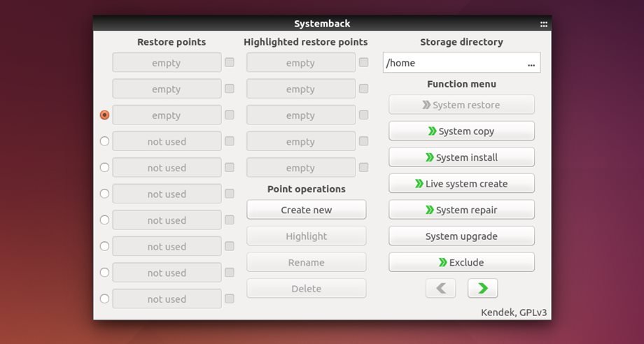Tick the checkbox beside the last restore point
Image resolution: width=644 pixels, height=344 pixels.
click(x=230, y=299)
